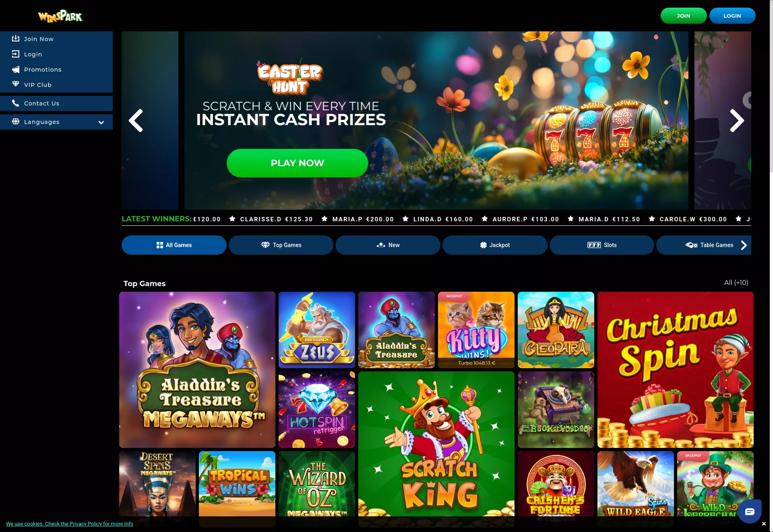Open the live chat bubble icon
This screenshot has width=773, height=532.
click(x=750, y=511)
